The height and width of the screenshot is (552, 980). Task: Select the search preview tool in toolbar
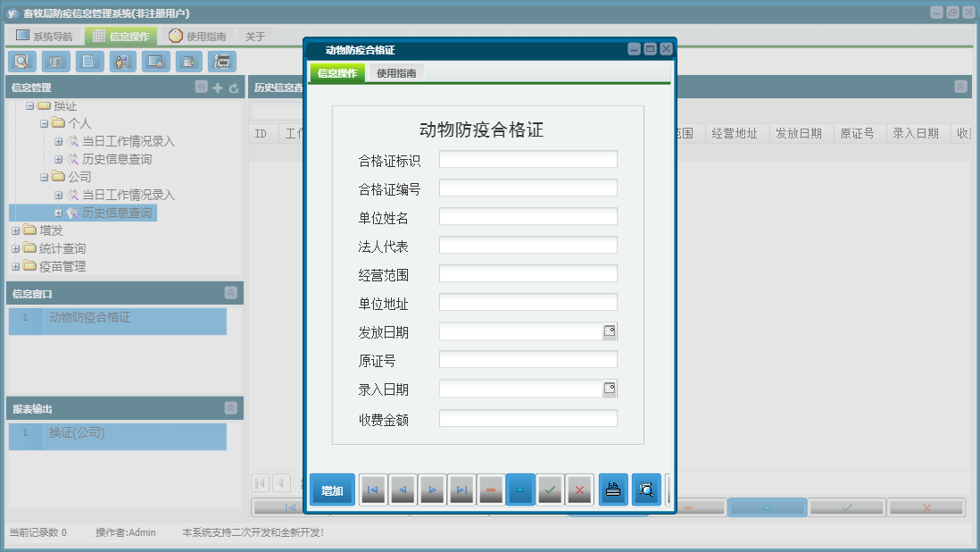pos(22,62)
